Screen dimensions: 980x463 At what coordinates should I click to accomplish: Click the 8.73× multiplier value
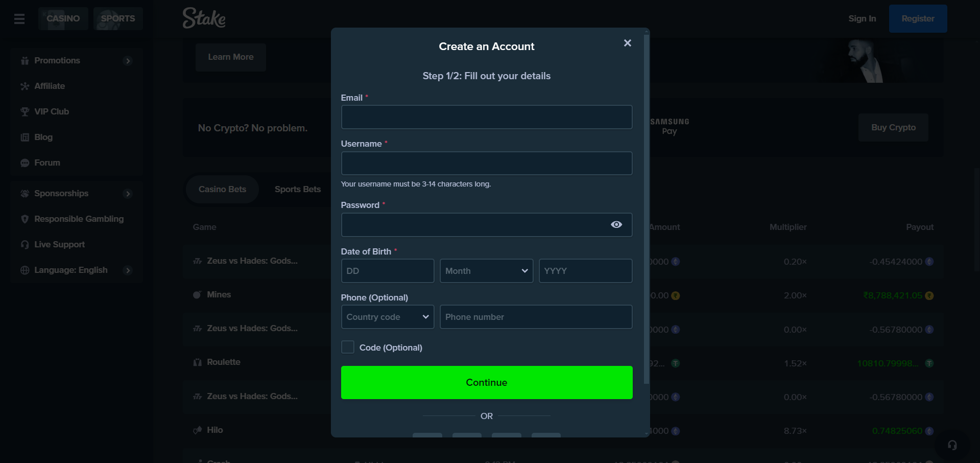pos(795,431)
